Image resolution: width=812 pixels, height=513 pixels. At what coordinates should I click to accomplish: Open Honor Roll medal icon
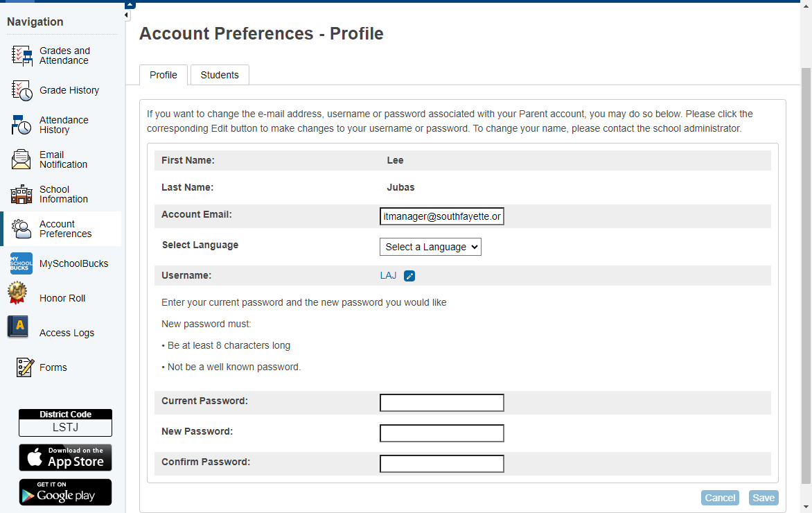17,293
